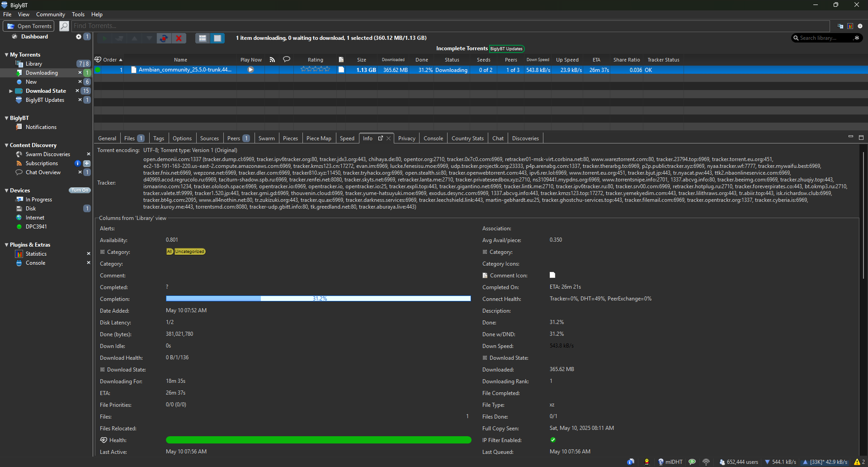The width and height of the screenshot is (868, 467).
Task: Close the Info tab
Action: tap(388, 138)
